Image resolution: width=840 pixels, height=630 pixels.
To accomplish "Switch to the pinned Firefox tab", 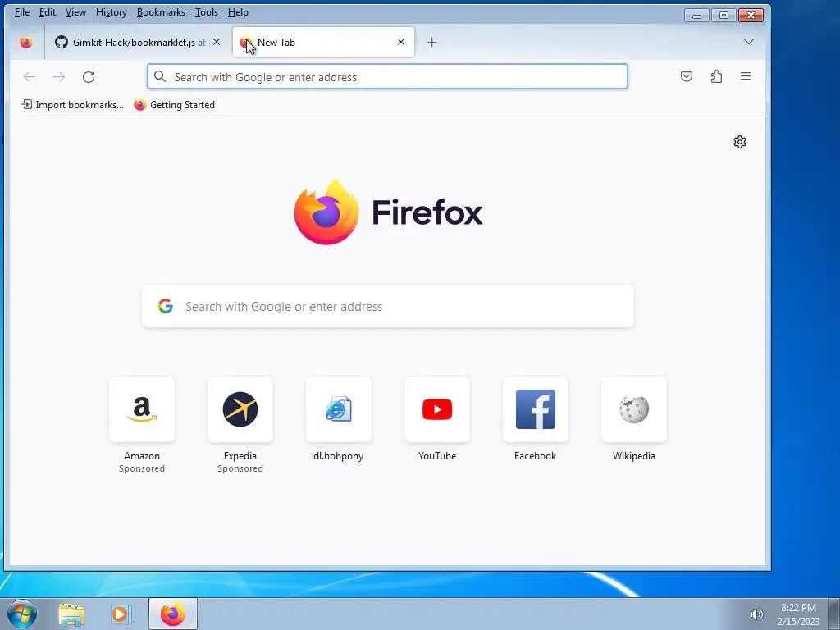I will (x=25, y=43).
